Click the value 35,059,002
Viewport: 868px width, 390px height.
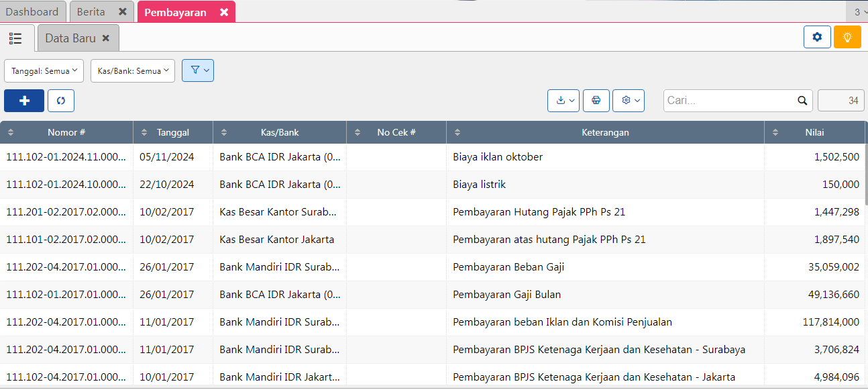pos(834,267)
